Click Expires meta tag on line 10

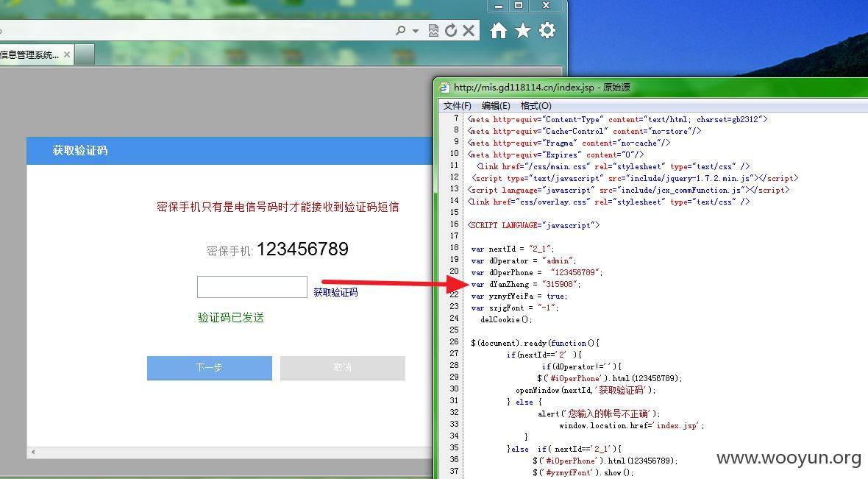point(556,155)
